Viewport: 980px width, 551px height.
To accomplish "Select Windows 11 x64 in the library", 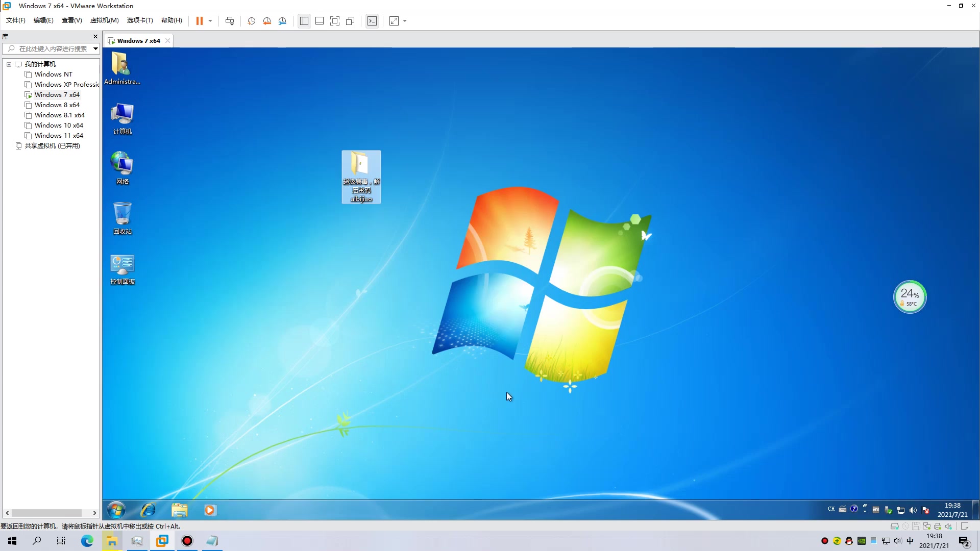I will 59,136.
